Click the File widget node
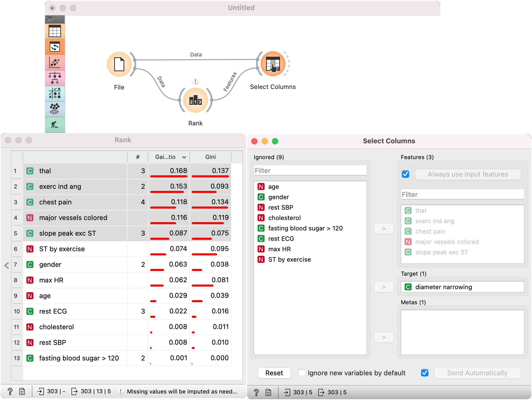 [x=119, y=64]
